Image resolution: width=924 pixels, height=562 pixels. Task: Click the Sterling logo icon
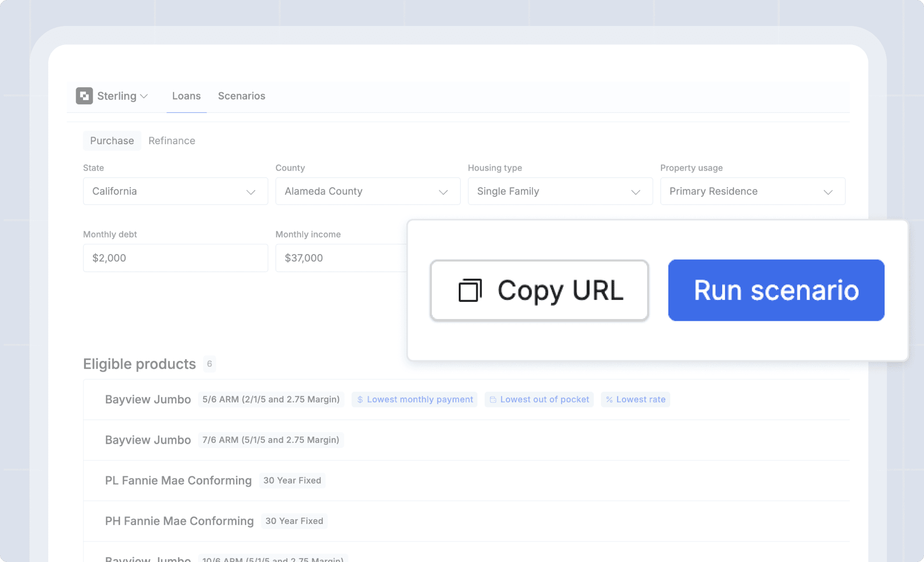(x=84, y=96)
